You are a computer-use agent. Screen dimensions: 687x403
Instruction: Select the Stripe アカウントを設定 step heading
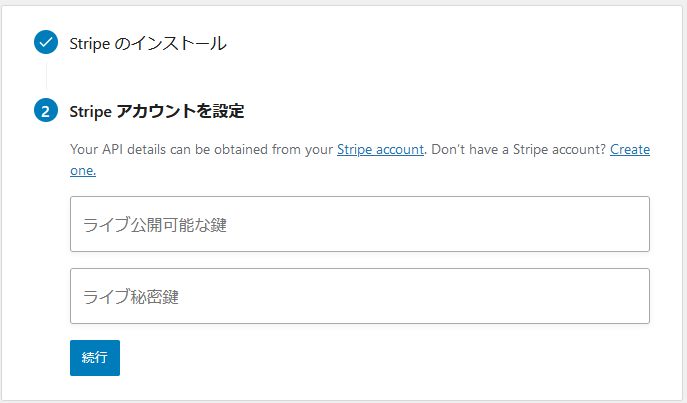(x=157, y=111)
